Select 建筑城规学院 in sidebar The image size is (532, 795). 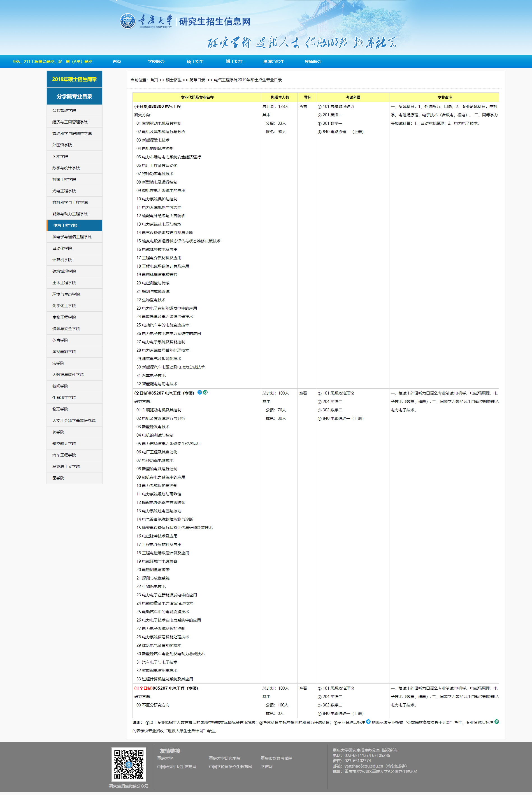coord(74,272)
